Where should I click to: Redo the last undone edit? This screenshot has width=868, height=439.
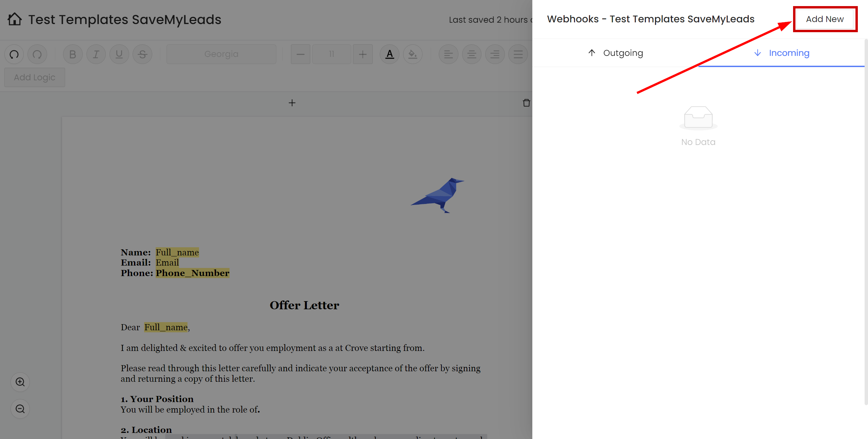[x=37, y=54]
